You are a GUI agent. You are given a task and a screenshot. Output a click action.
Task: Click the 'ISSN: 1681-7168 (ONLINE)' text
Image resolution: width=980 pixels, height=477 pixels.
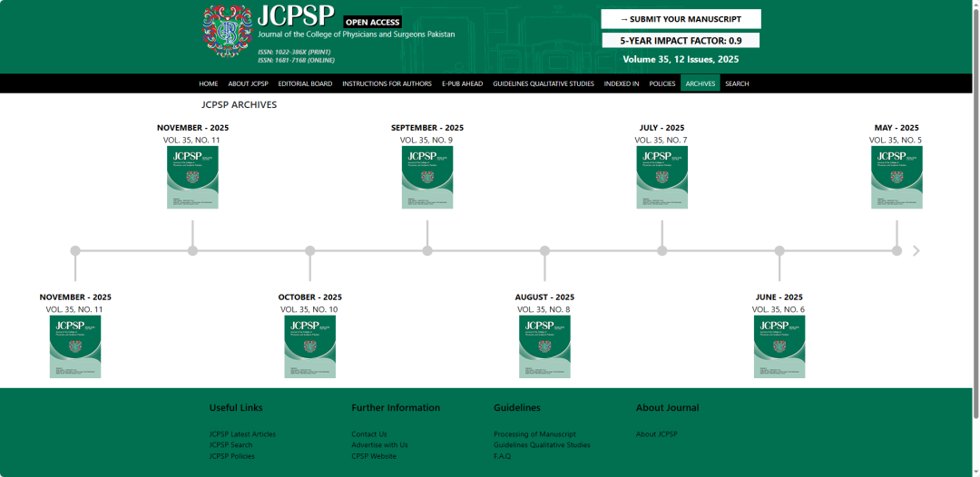[296, 60]
